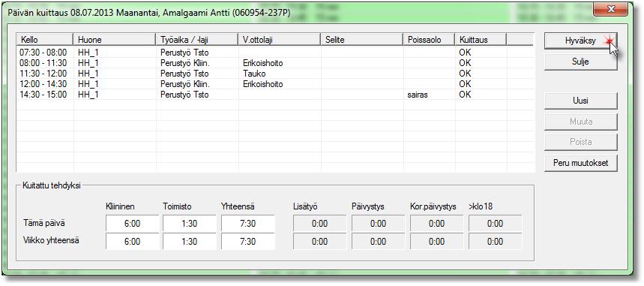Viewport: 644px width, 286px height.
Task: Add a new entry with Uusi
Action: (x=580, y=101)
